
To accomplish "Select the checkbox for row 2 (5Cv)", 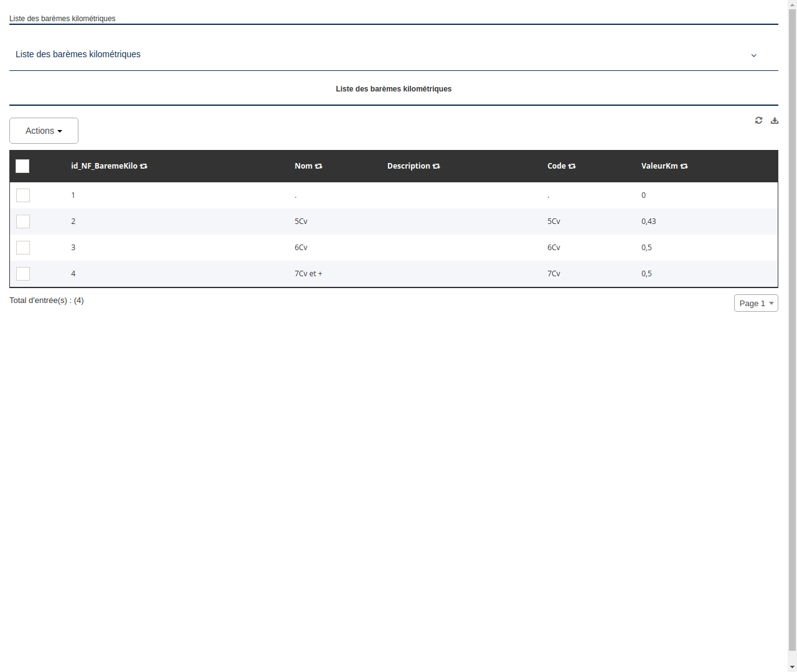I will [x=22, y=222].
